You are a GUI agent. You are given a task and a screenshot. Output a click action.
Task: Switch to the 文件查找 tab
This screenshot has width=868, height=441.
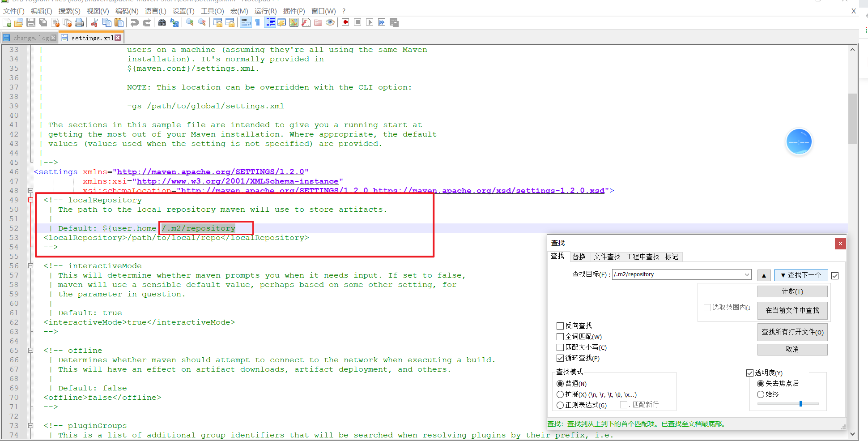click(607, 257)
